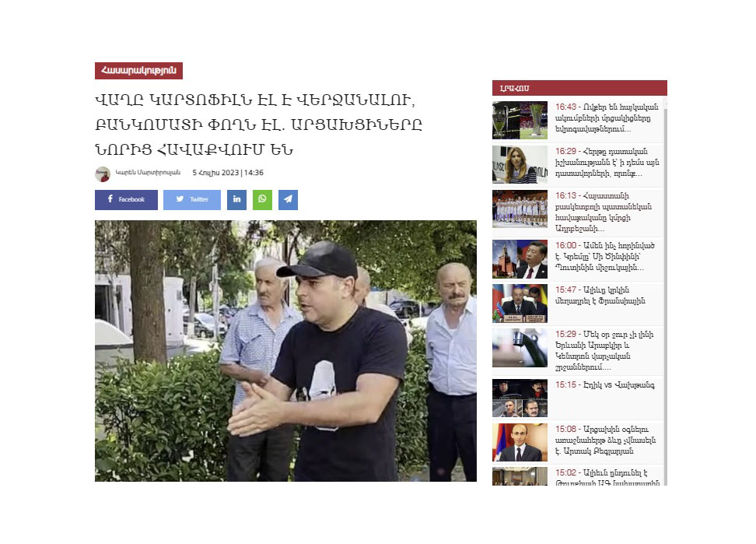
Task: Click the LinkedIn share icon
Action: (236, 200)
